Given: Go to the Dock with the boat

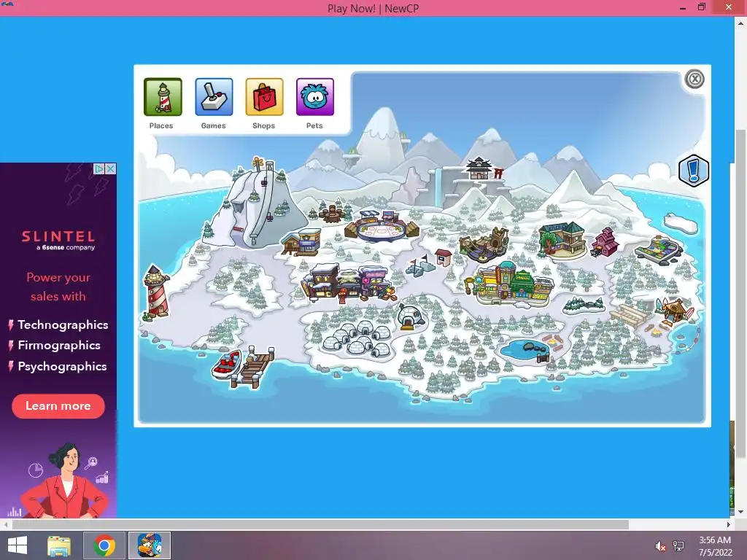Looking at the screenshot, I should click(x=243, y=367).
